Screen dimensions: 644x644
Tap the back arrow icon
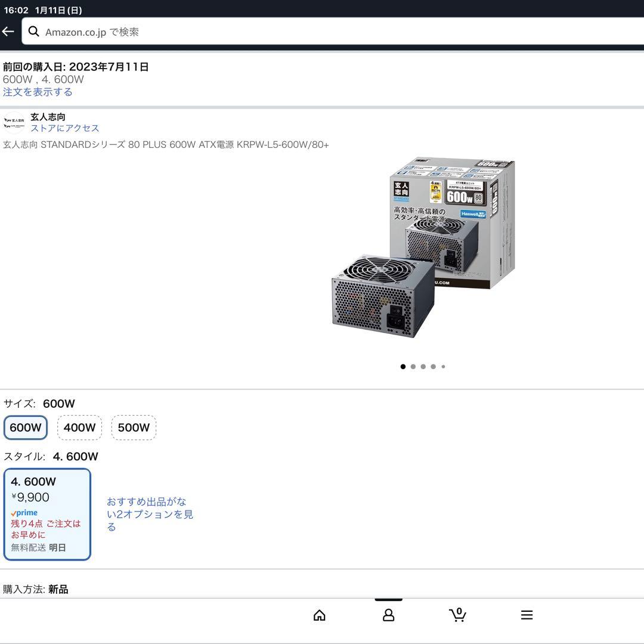coord(8,31)
